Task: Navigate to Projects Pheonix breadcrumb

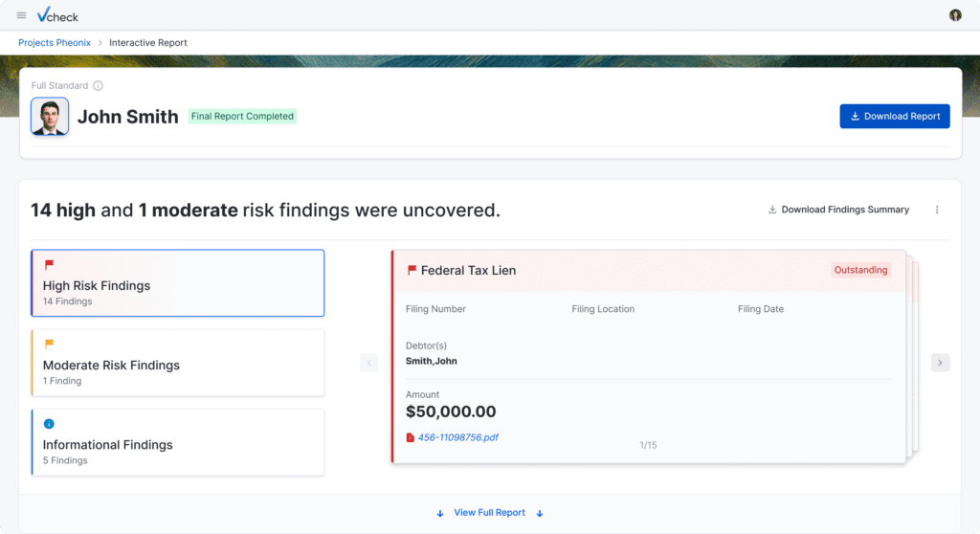Action: (55, 43)
